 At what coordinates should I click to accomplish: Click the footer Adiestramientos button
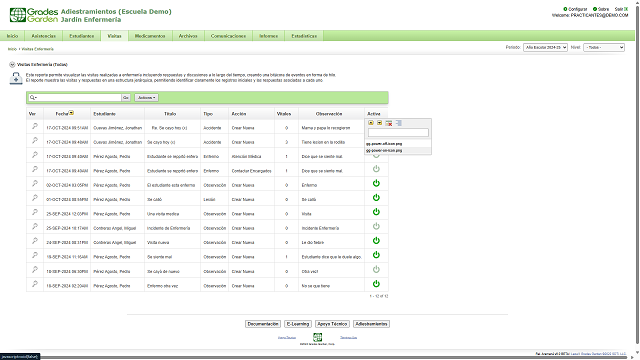pos(371,324)
